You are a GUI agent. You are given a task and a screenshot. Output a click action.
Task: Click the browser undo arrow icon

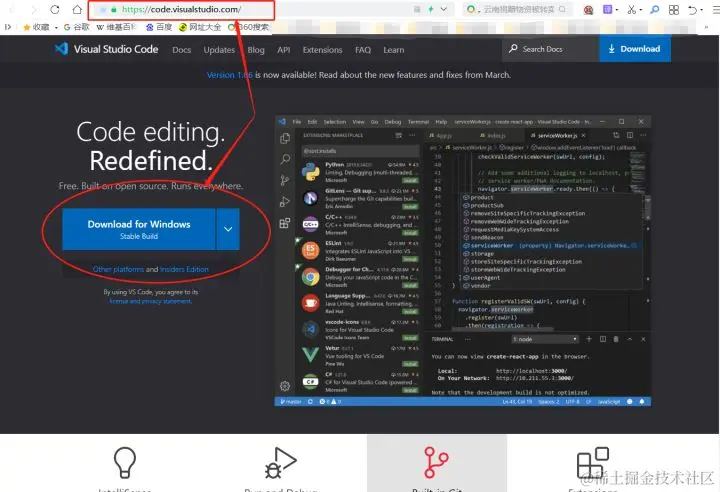(x=692, y=10)
